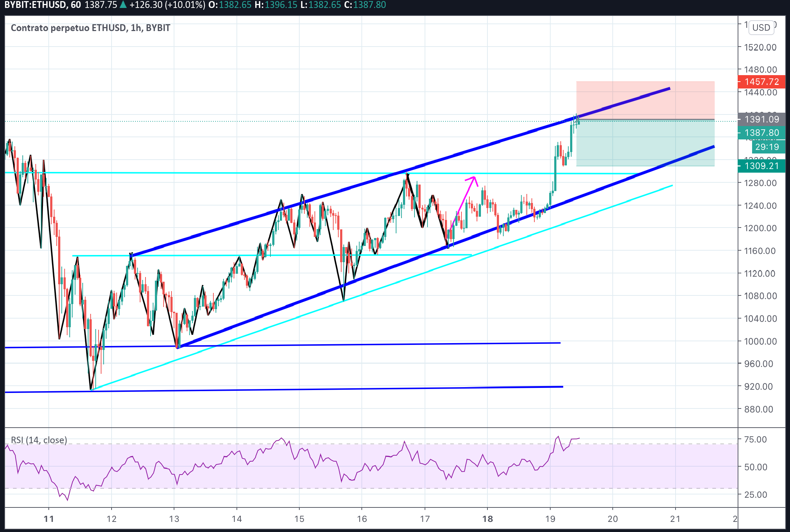The image size is (790, 532).
Task: Click the green 1387.80 current price label
Action: [x=762, y=133]
